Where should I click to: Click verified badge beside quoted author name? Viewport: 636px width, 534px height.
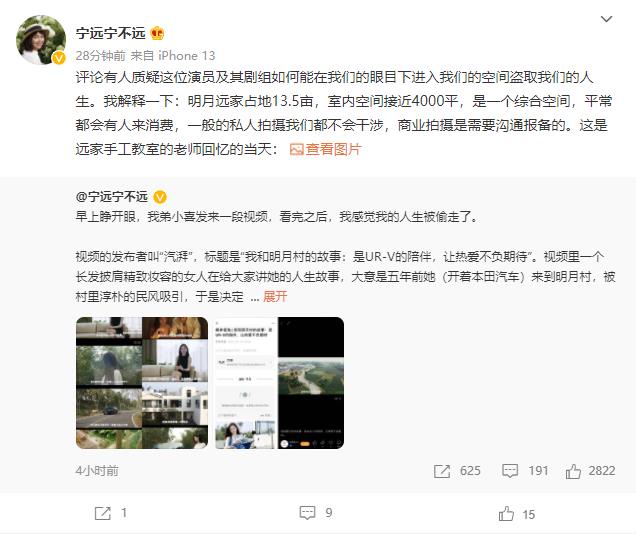coord(160,197)
